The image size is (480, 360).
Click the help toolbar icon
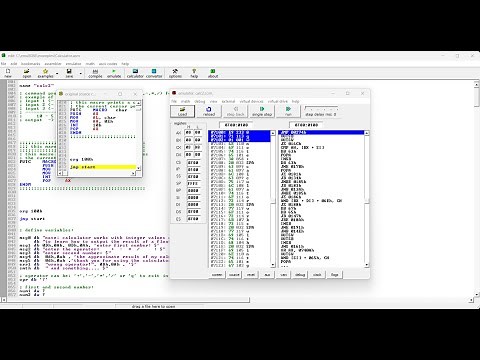click(194, 73)
